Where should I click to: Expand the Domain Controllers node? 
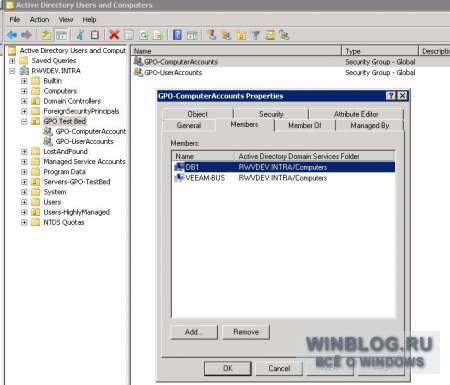[x=24, y=101]
